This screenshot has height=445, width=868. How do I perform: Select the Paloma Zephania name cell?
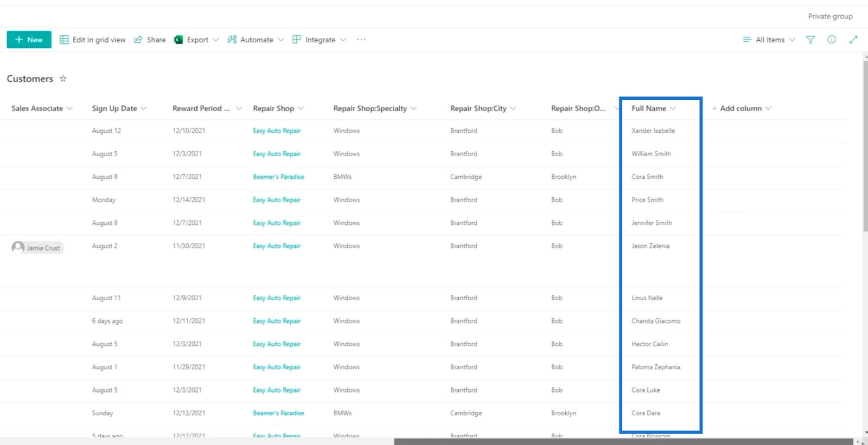coord(656,367)
